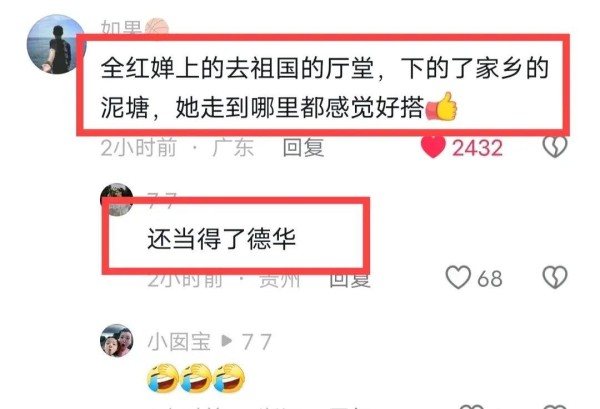Tap the first laughing-crying emoji
Screen dimensions: 600x409
[x=163, y=378]
